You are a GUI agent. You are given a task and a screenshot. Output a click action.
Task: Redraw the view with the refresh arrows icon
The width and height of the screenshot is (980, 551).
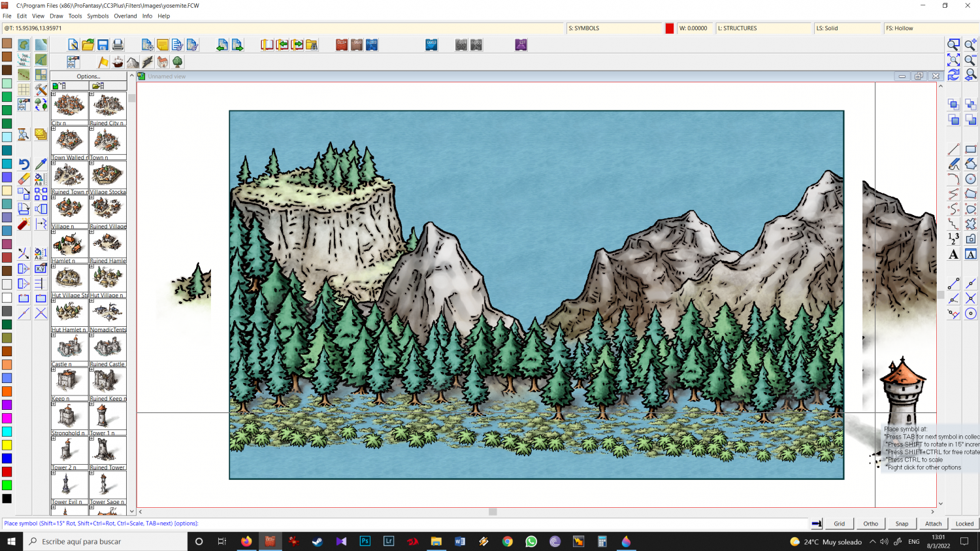click(x=954, y=75)
